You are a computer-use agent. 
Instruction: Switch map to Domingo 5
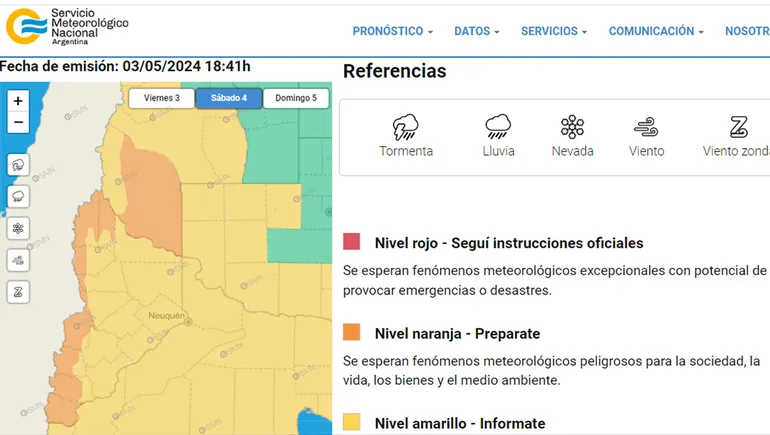[x=296, y=98]
